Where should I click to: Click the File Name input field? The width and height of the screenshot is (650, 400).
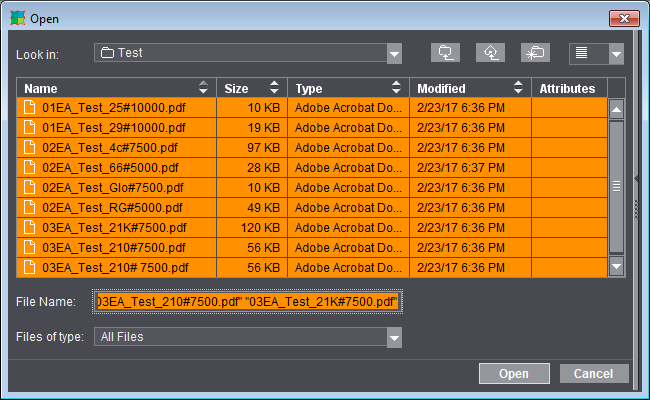pos(247,302)
